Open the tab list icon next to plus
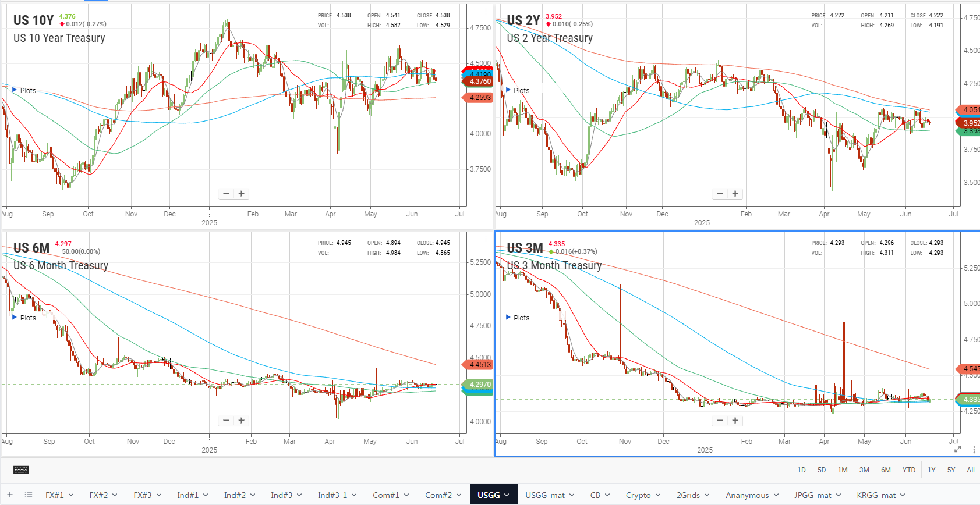 click(28, 495)
